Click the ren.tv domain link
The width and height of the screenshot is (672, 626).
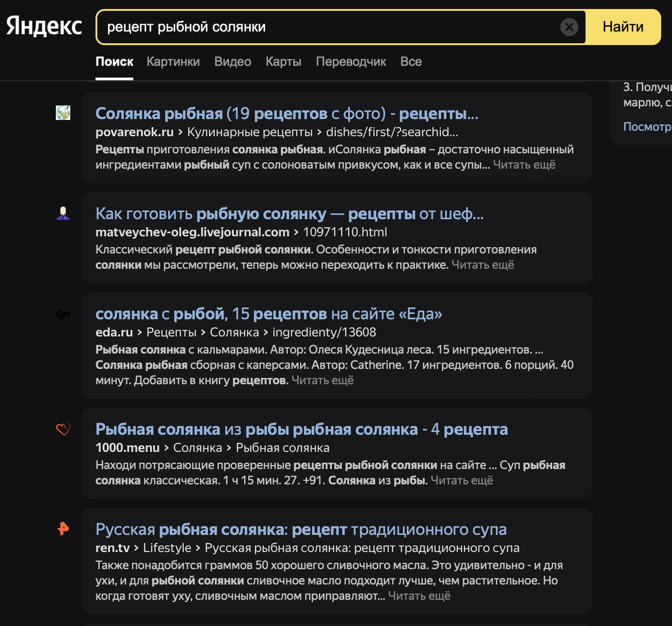(113, 548)
